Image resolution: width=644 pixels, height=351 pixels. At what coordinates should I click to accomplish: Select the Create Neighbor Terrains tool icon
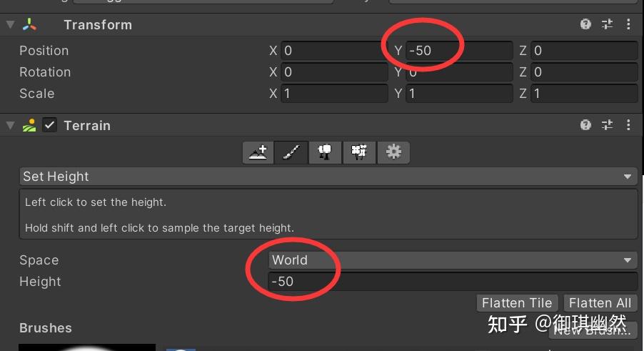point(258,152)
